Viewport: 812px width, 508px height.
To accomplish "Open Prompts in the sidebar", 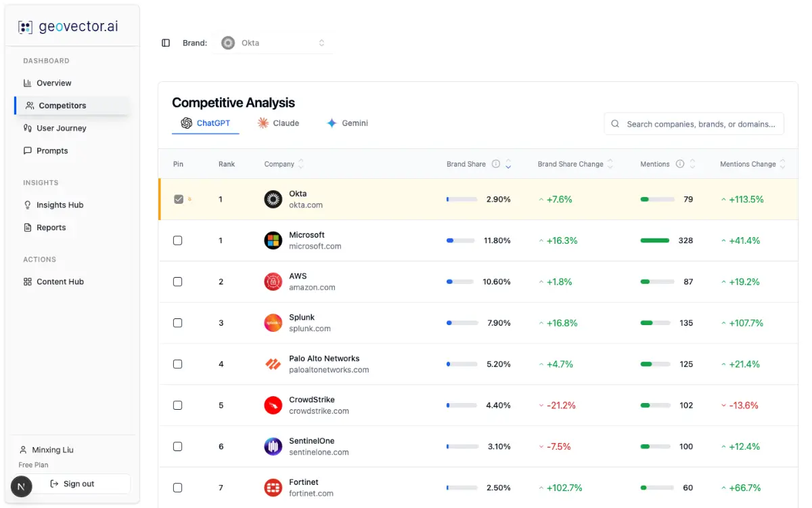I will click(x=72, y=150).
